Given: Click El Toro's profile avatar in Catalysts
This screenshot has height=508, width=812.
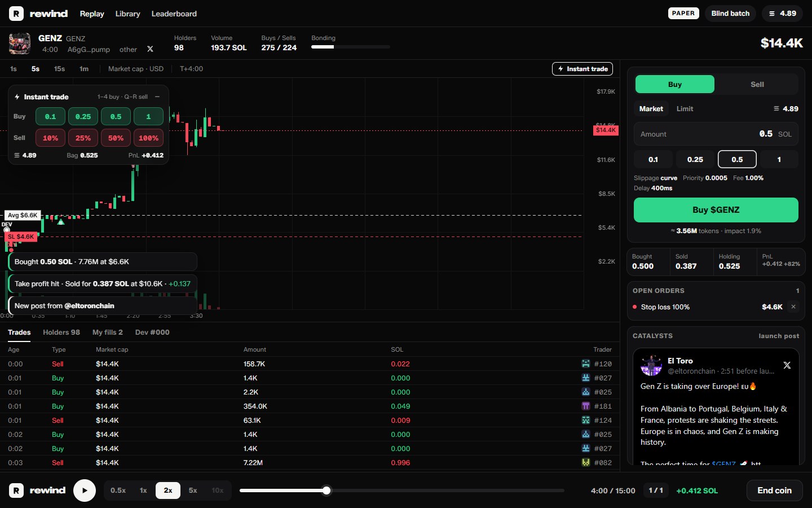Looking at the screenshot, I should point(651,366).
